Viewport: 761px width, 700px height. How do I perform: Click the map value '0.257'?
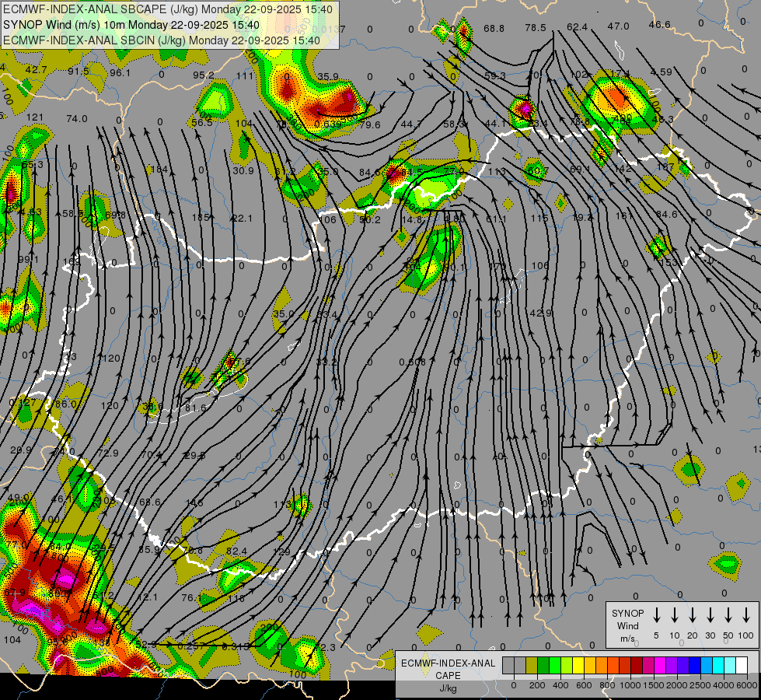(191, 646)
